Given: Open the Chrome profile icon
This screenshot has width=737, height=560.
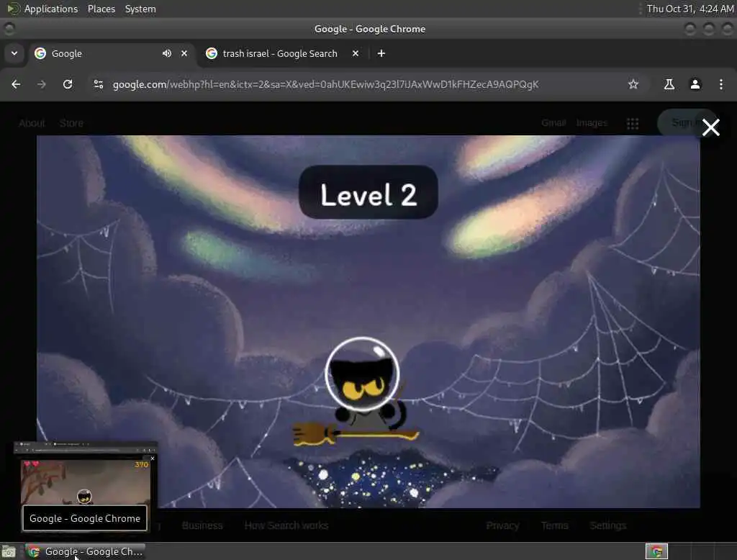Looking at the screenshot, I should pyautogui.click(x=695, y=84).
